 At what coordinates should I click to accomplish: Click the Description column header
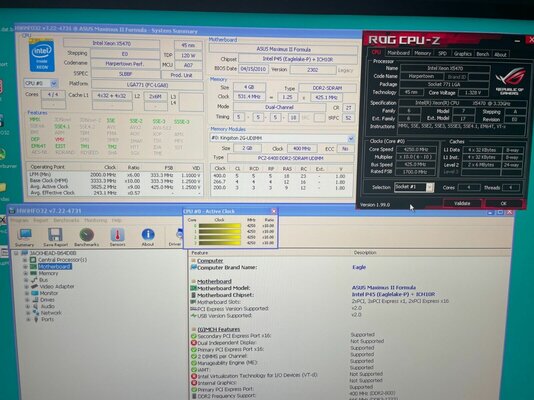coord(365,253)
